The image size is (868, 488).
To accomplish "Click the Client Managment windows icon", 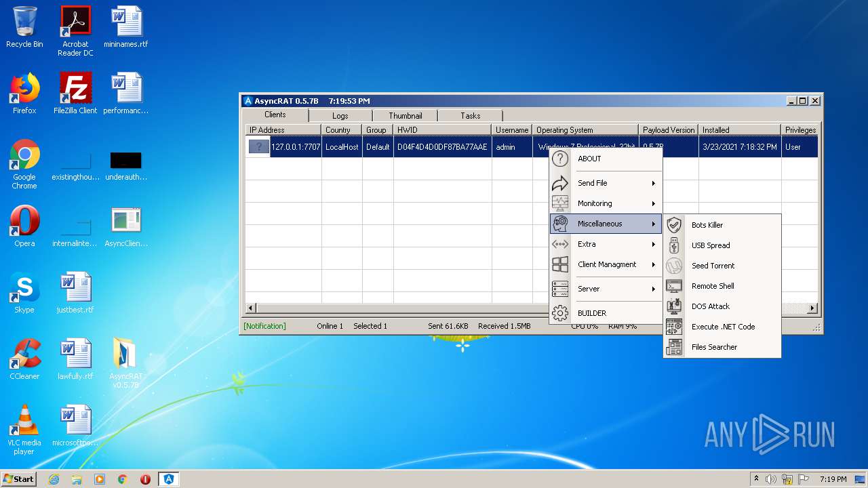I will [x=559, y=264].
